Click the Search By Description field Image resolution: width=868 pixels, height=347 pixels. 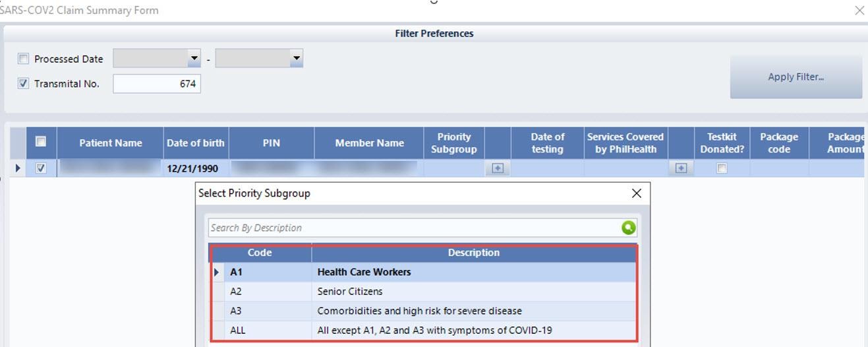click(x=412, y=228)
